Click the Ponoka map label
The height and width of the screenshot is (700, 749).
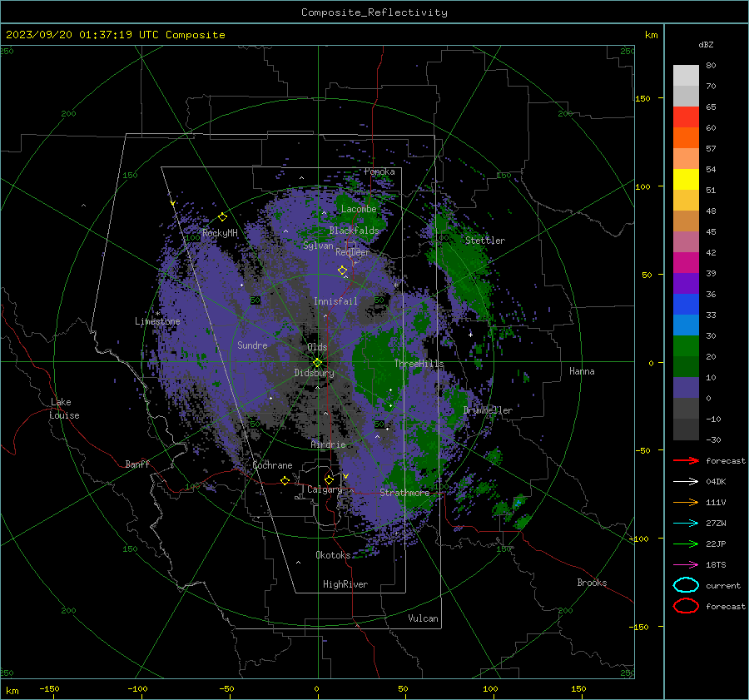[379, 171]
